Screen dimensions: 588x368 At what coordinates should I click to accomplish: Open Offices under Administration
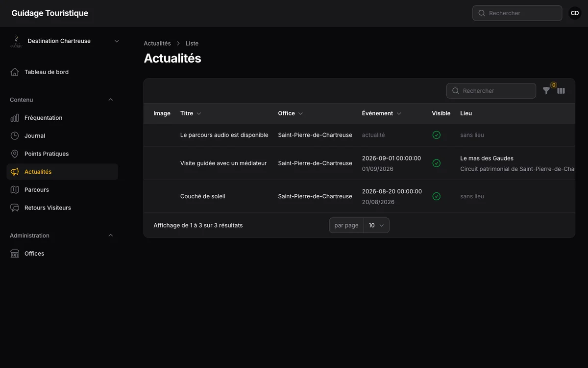[62, 254]
